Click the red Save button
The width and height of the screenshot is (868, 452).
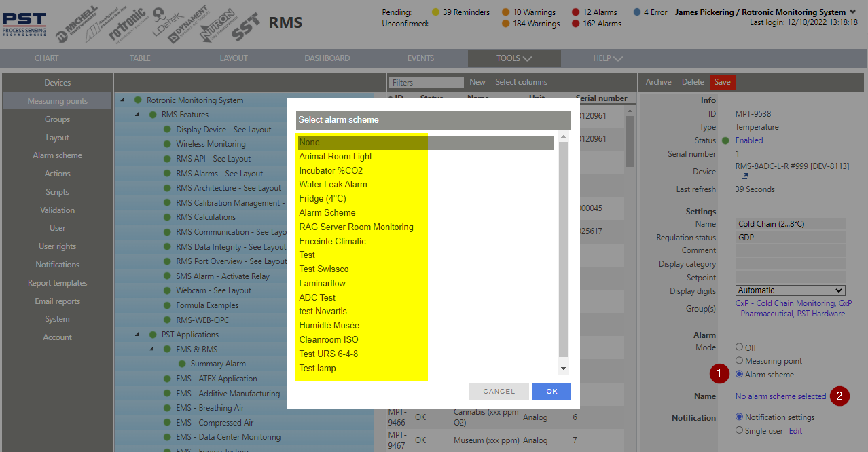[723, 82]
